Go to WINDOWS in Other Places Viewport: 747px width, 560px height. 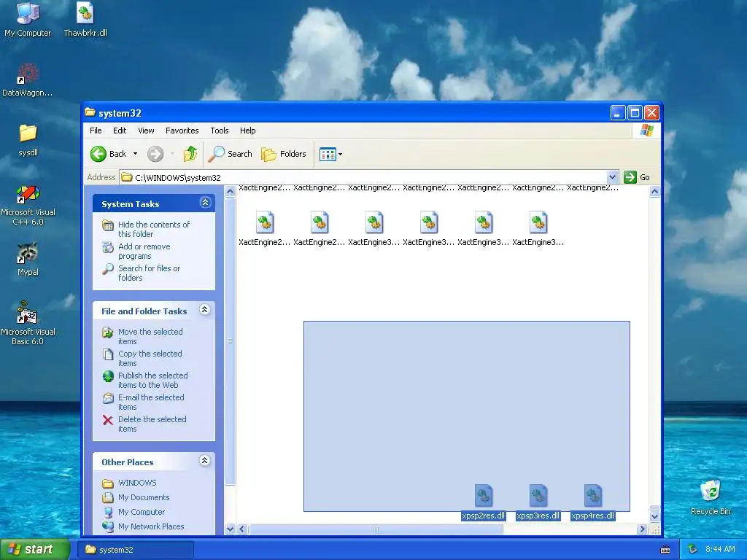pos(137,483)
